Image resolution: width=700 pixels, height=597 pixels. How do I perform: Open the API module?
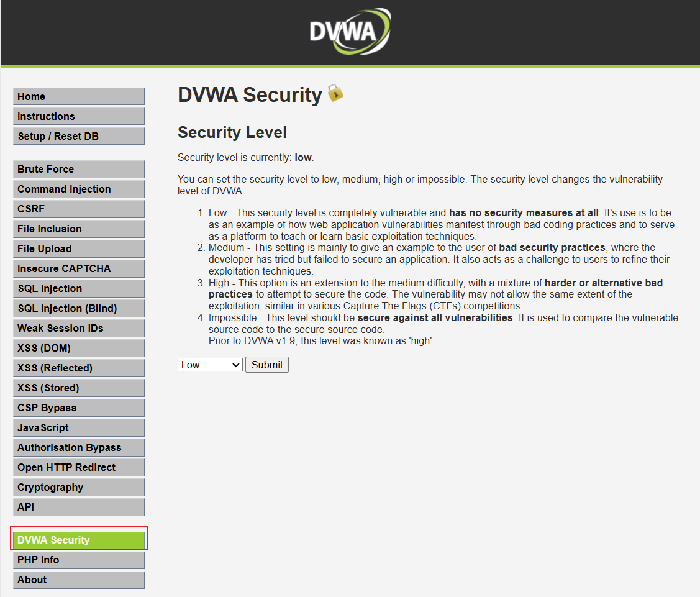[78, 508]
